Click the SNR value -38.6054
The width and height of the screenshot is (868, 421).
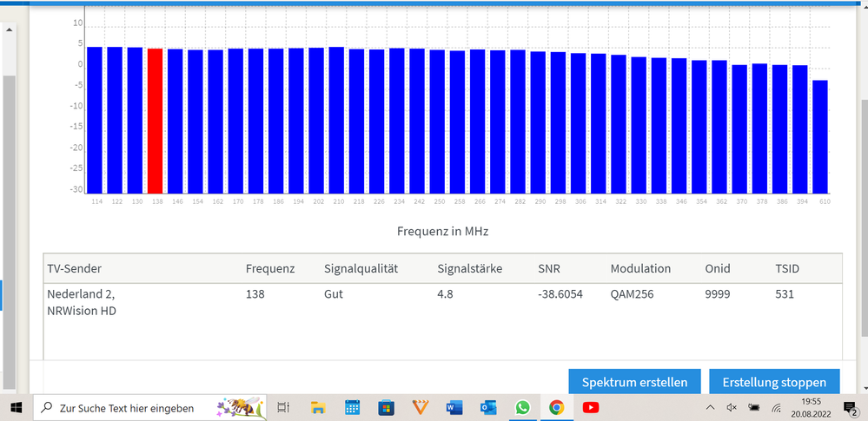click(560, 294)
